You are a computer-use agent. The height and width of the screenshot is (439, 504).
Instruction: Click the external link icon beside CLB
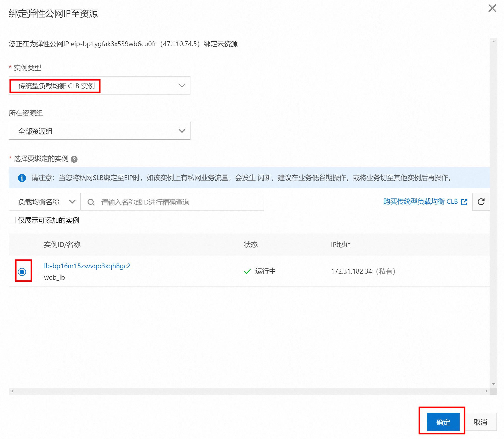[464, 202]
